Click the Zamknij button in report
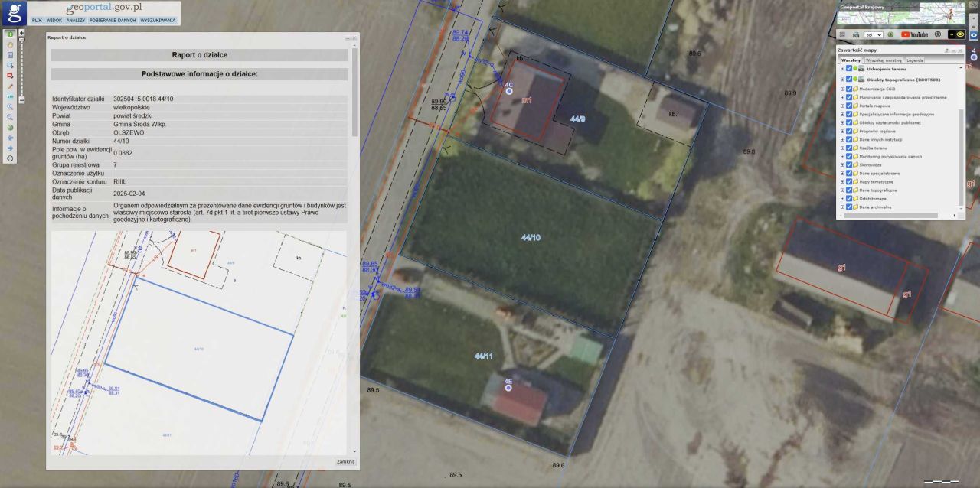The height and width of the screenshot is (488, 980). coord(345,462)
